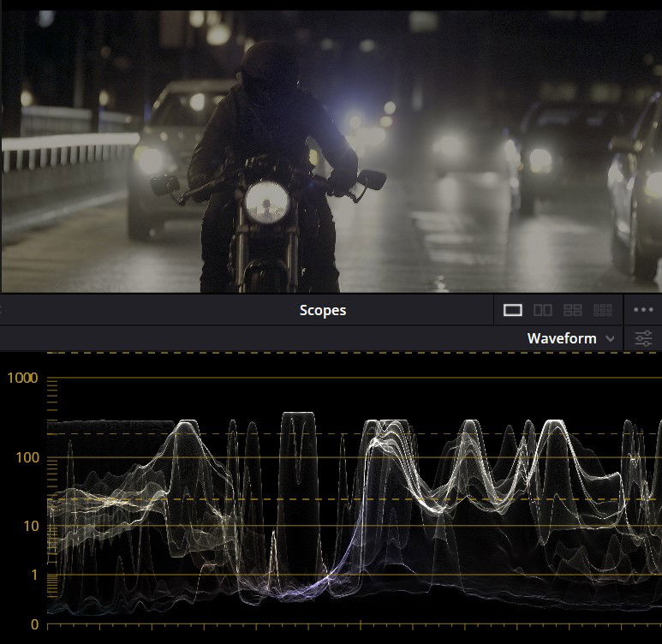Image resolution: width=662 pixels, height=644 pixels.
Task: Open the Waveform scope type dropdown
Action: click(x=570, y=338)
